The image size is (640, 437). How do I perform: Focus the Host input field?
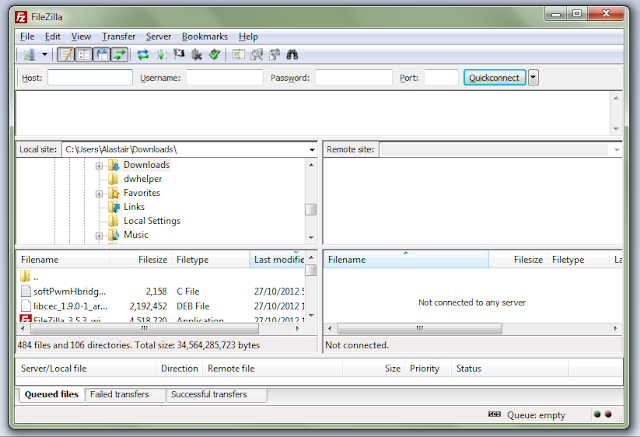point(90,78)
